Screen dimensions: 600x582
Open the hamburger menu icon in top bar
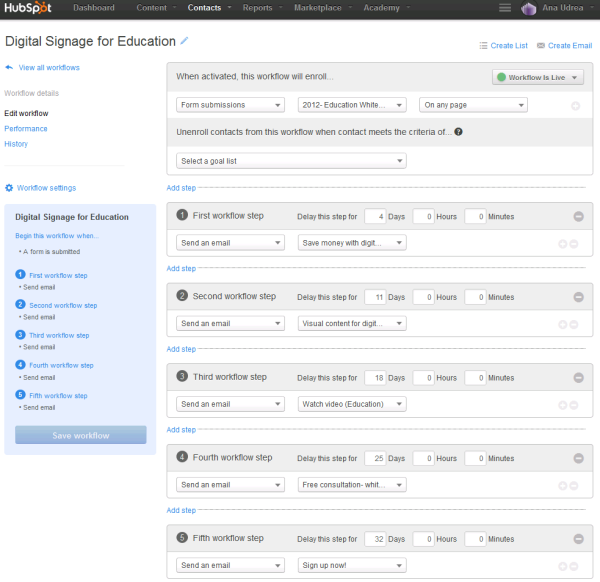coord(505,8)
